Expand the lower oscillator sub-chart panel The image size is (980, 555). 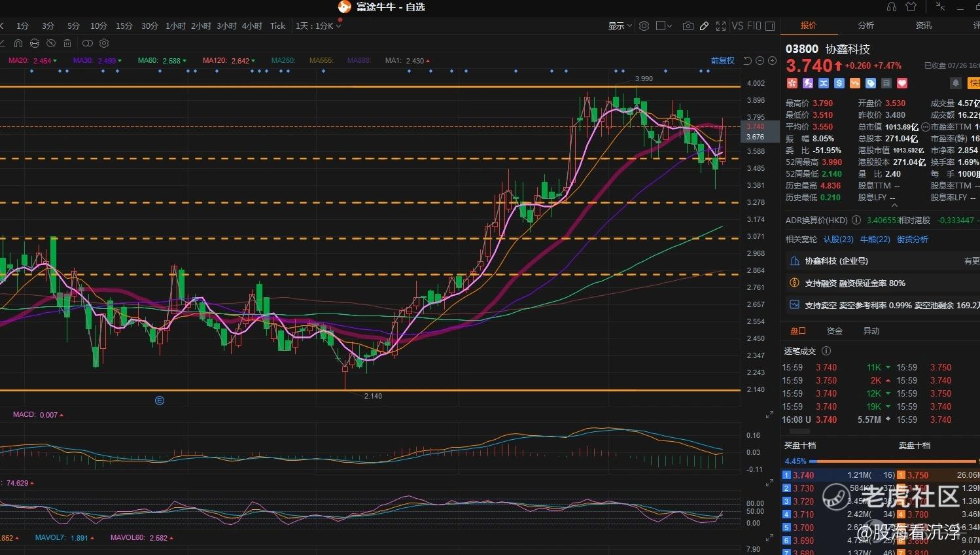tap(769, 483)
